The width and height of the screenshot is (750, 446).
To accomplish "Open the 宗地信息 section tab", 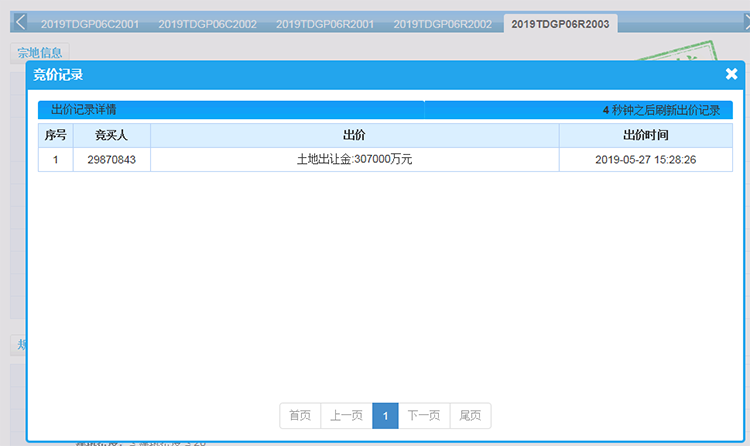I will pos(40,53).
